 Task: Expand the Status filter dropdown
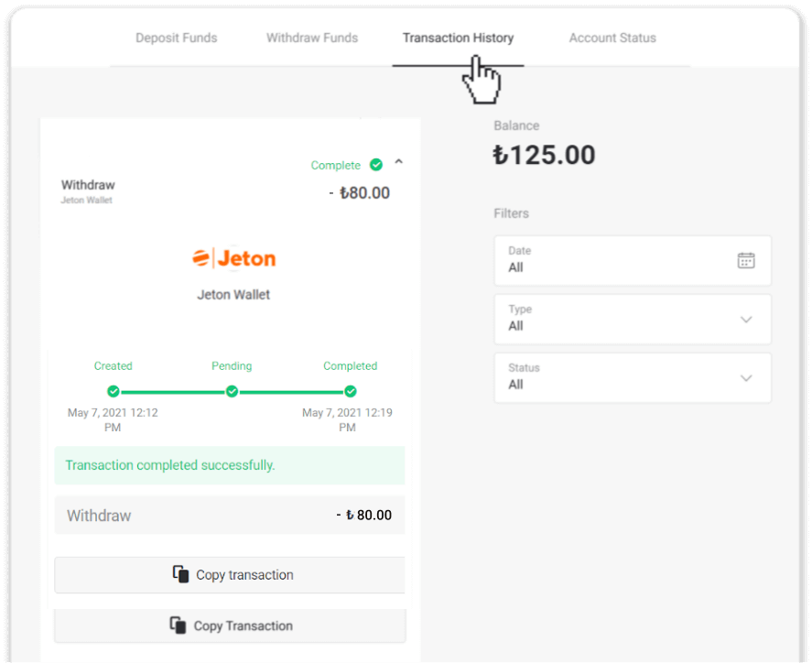(745, 377)
